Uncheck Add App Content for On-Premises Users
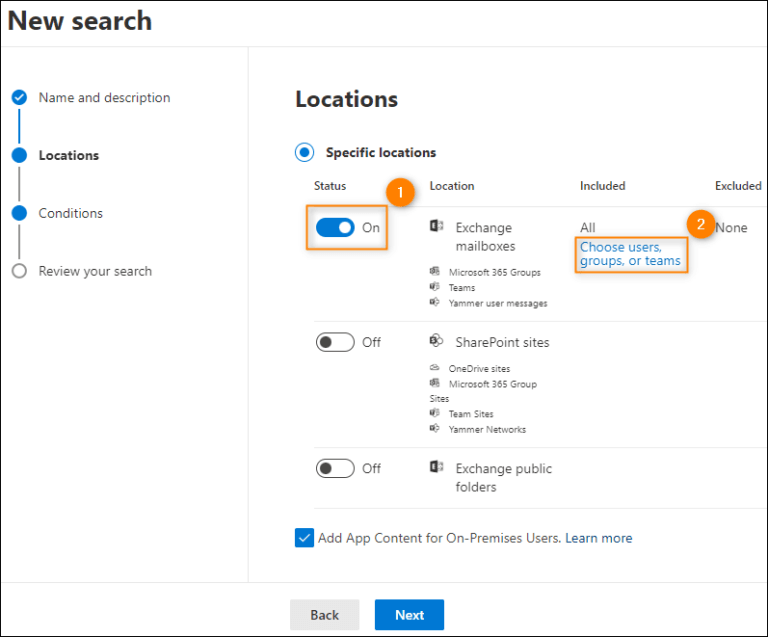This screenshot has height=637, width=768. tap(304, 538)
